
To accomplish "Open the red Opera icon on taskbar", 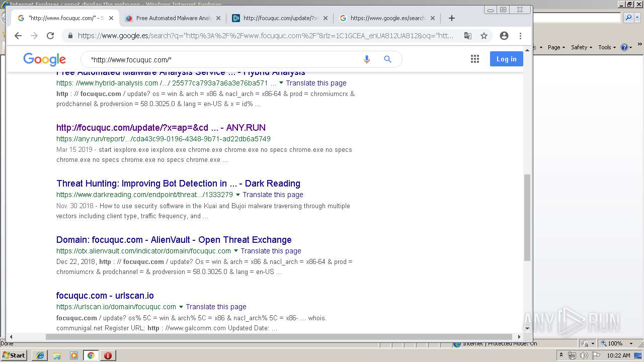I will [108, 355].
